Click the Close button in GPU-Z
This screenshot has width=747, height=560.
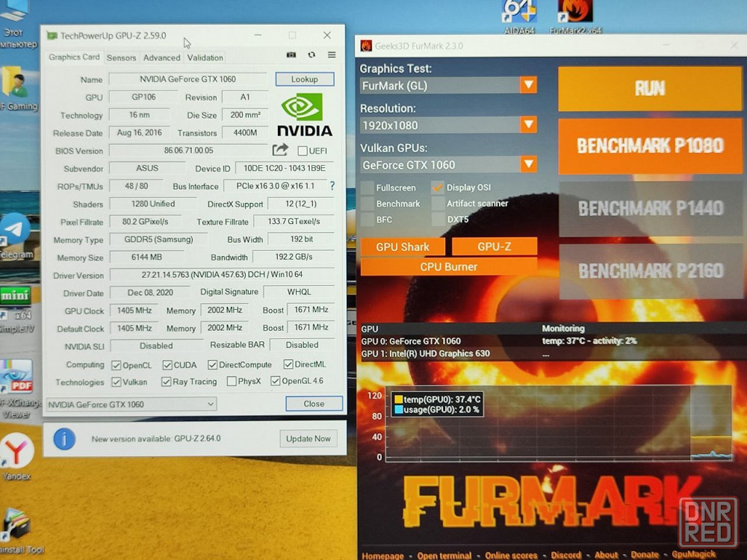coord(314,403)
